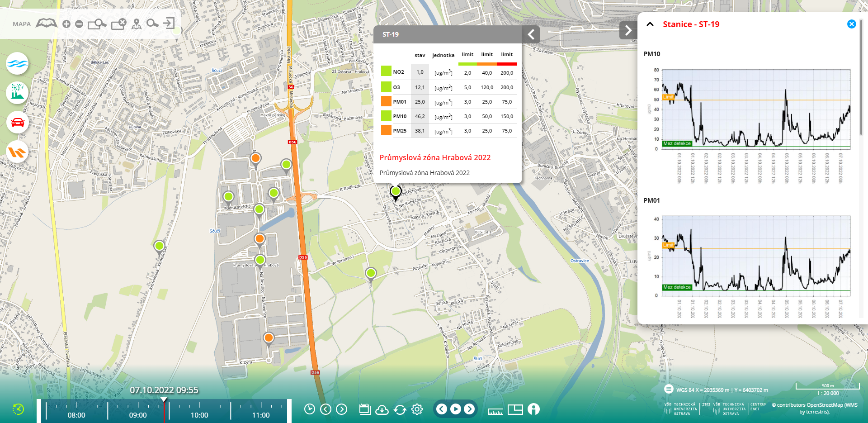Open the settings gear icon

click(x=417, y=409)
